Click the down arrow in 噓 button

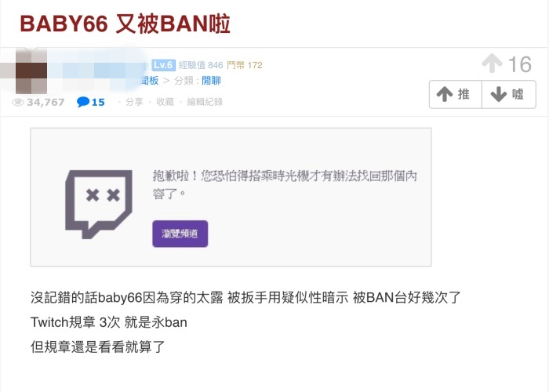[x=499, y=95]
